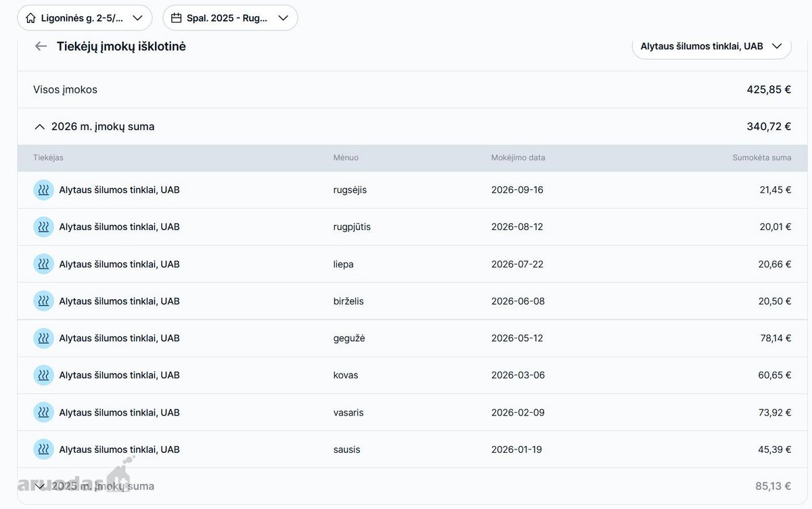This screenshot has width=812, height=509.
Task: Click the amount 45,39 €
Action: [775, 449]
